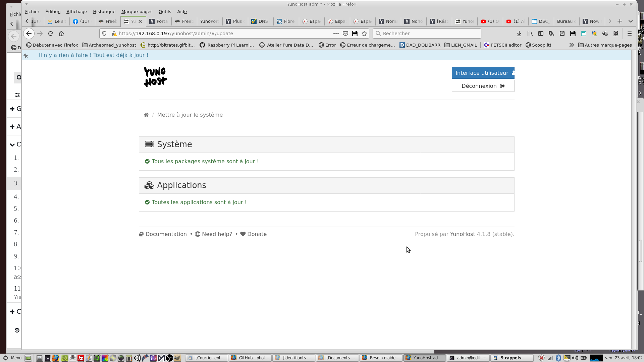Open the DAD_DOLIBARR bookmark
The width and height of the screenshot is (644, 362).
(420, 45)
